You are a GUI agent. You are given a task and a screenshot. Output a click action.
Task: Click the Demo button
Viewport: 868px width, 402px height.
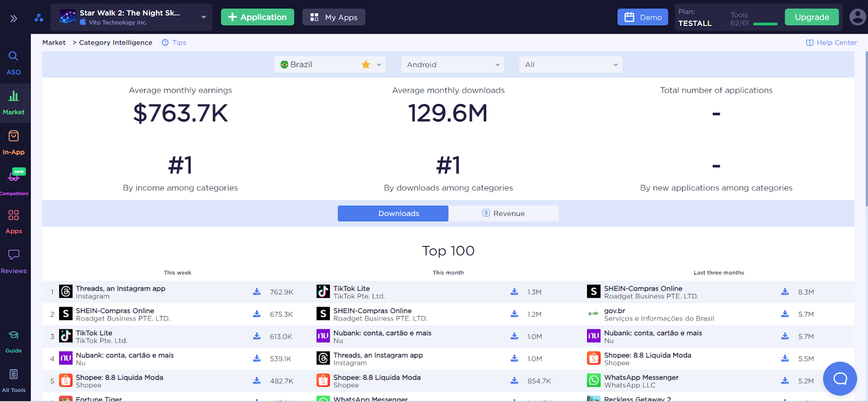coord(643,17)
